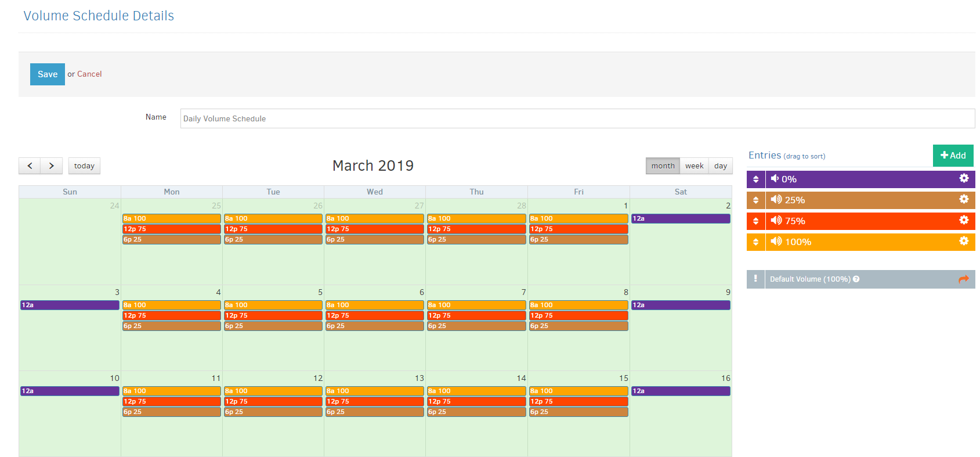Viewport: 980px width, 457px height.
Task: Open 12a event on Saturday March 2
Action: 681,219
